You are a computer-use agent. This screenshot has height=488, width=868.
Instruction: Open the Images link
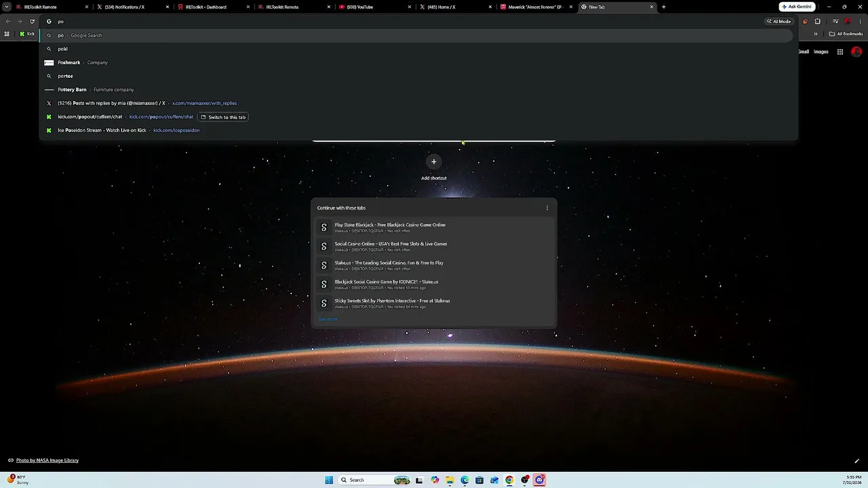pos(821,52)
